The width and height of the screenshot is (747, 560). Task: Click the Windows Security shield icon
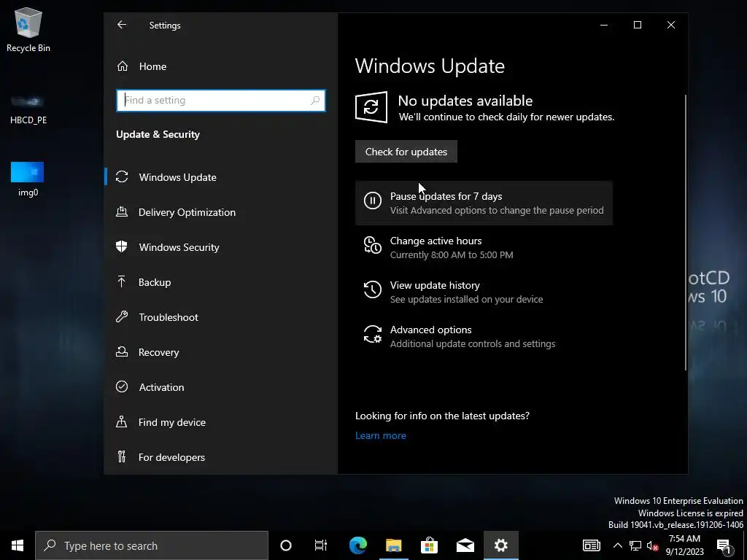pyautogui.click(x=122, y=246)
